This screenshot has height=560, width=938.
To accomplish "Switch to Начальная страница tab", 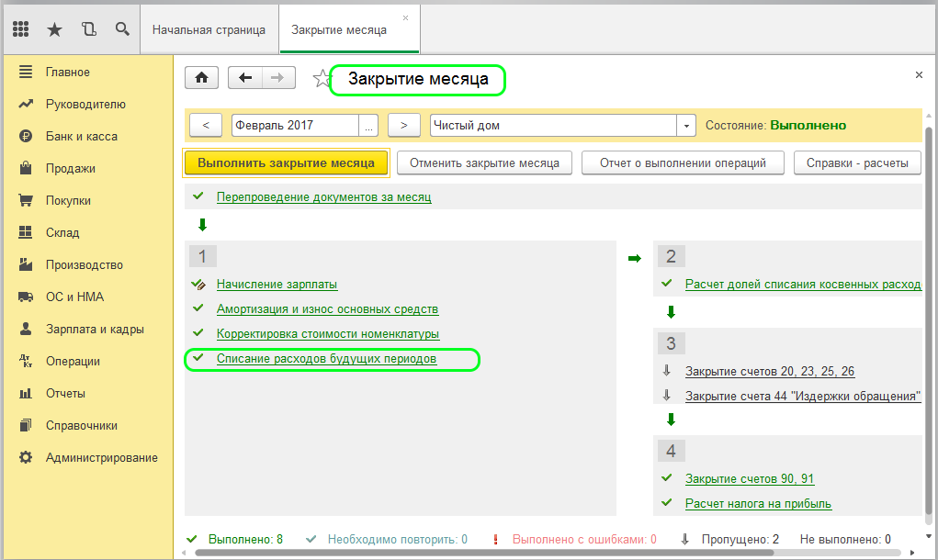I will pyautogui.click(x=209, y=29).
